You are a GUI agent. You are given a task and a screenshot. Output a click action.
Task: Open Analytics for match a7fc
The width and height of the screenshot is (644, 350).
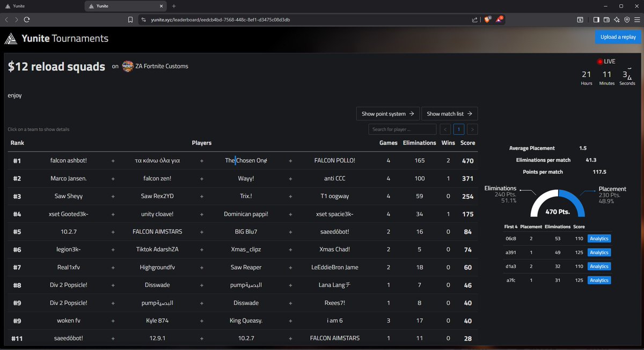click(x=599, y=280)
